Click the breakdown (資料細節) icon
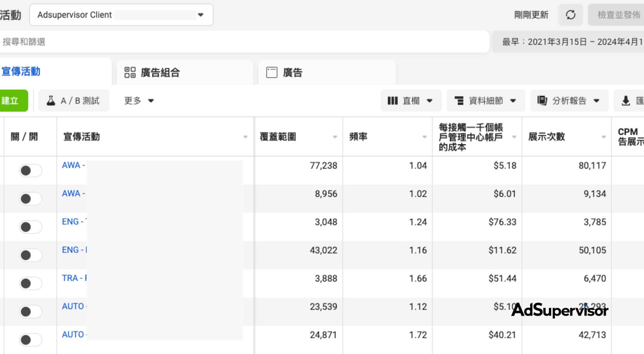Viewport: 644px width, 354px height. tap(459, 101)
